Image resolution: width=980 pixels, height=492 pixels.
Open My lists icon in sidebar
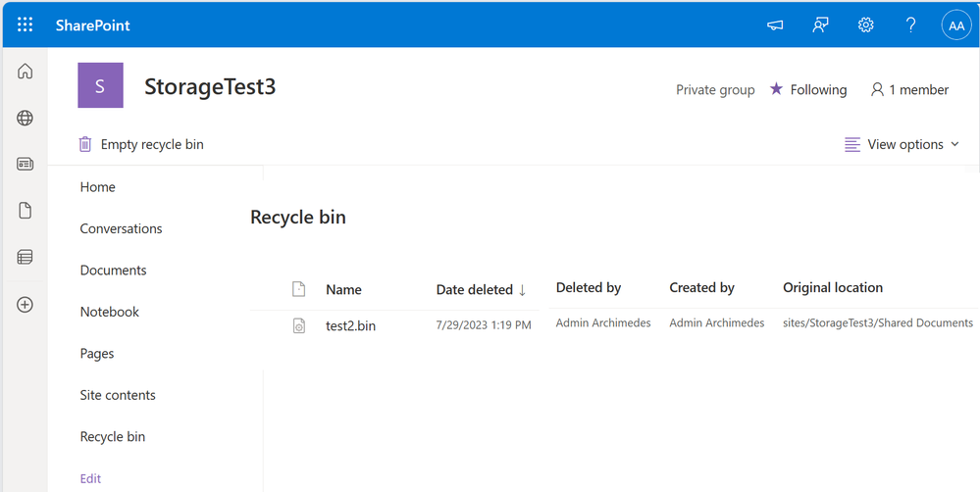coord(25,257)
